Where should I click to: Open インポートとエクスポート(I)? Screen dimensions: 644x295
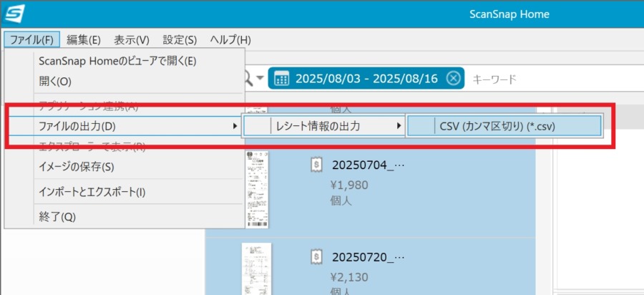(x=125, y=192)
